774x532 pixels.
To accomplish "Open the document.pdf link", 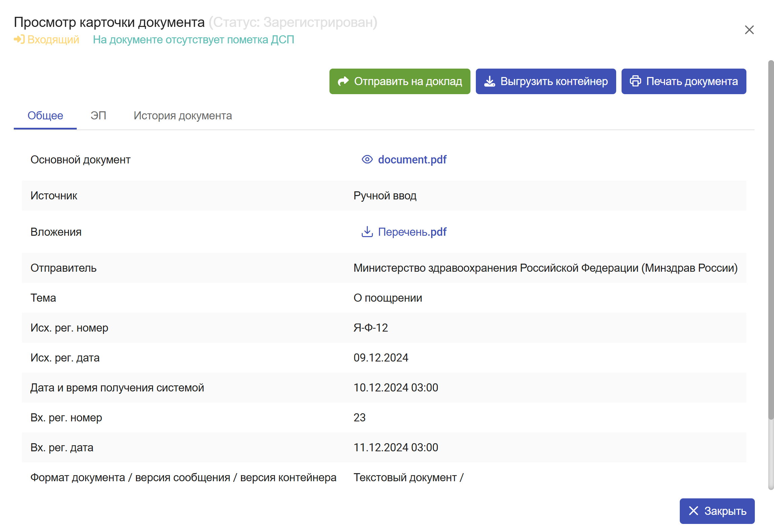I will 412,159.
